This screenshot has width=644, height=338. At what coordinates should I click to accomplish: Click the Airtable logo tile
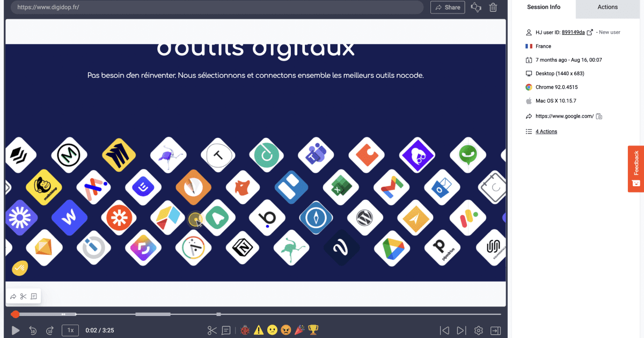167,217
